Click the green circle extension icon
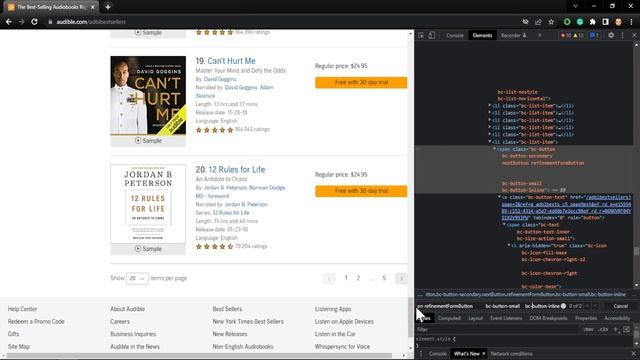The height and width of the screenshot is (360, 640). (x=567, y=22)
